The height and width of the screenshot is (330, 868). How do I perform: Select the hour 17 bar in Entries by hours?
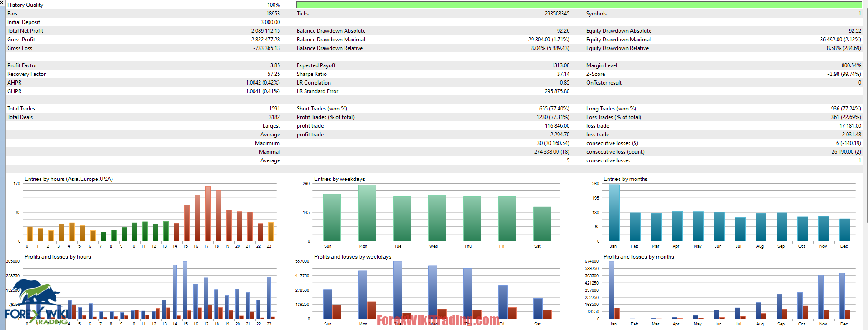[208, 214]
